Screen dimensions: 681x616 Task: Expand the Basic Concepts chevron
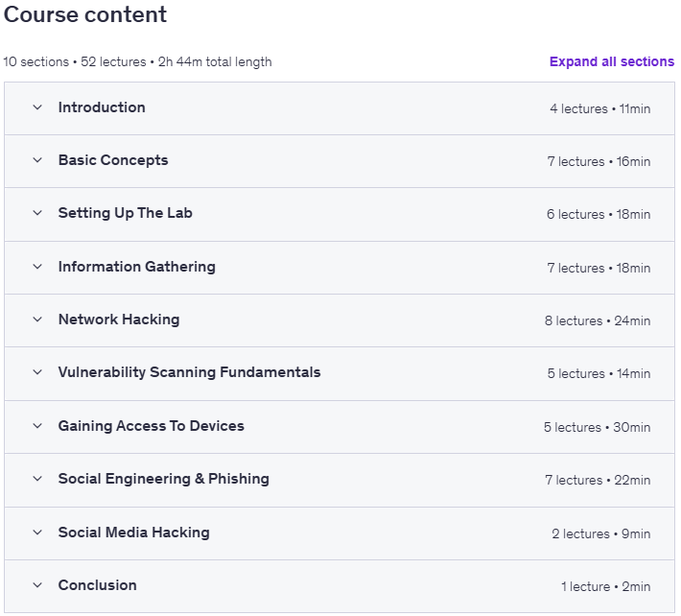(x=37, y=160)
